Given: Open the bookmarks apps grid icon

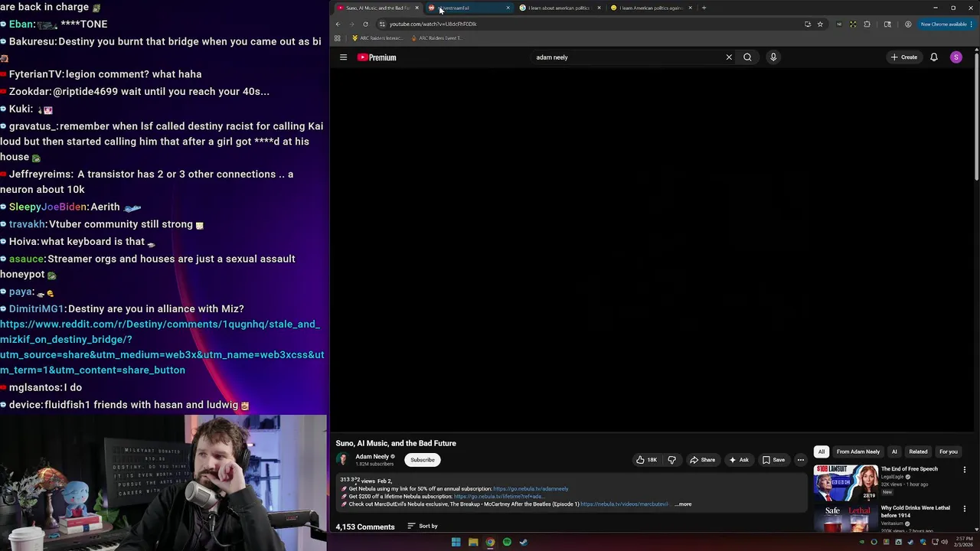Looking at the screenshot, I should [x=337, y=38].
